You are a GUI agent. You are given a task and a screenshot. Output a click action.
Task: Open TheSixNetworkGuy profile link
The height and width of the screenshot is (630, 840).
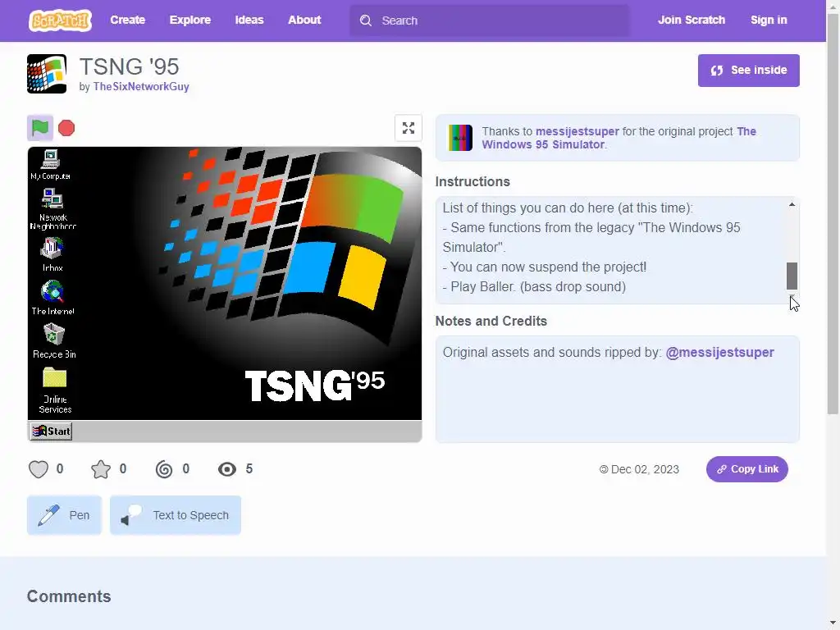click(141, 87)
